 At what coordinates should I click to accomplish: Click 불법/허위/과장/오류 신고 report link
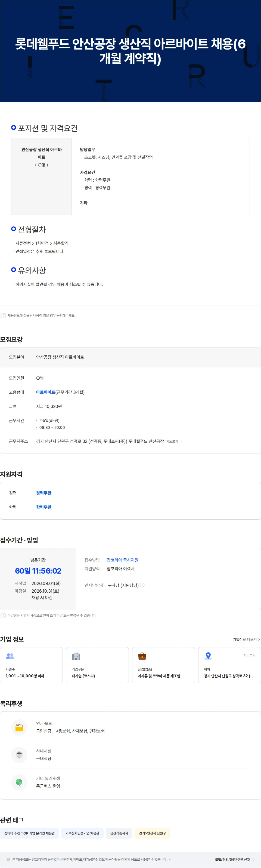(235, 860)
